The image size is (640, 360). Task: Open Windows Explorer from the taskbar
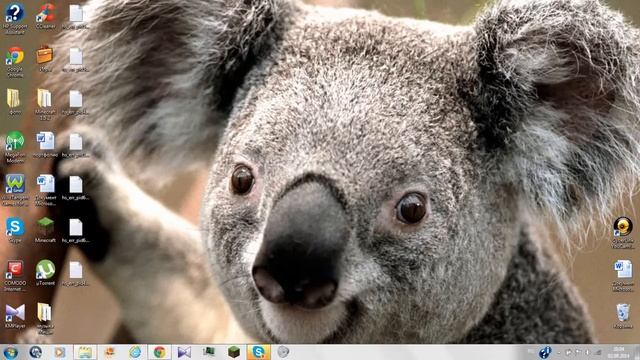[x=85, y=352]
